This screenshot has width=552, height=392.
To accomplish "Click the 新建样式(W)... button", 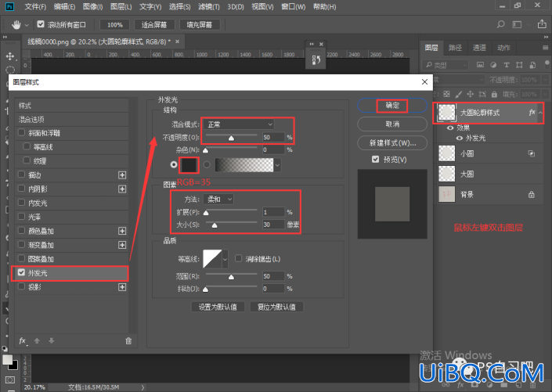I will 392,143.
